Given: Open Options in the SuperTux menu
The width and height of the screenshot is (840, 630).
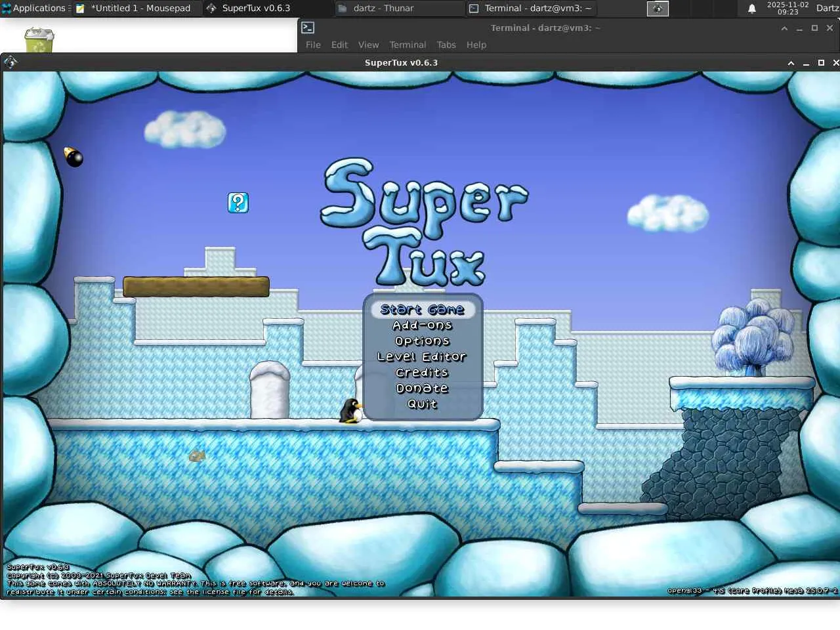Looking at the screenshot, I should (x=423, y=341).
